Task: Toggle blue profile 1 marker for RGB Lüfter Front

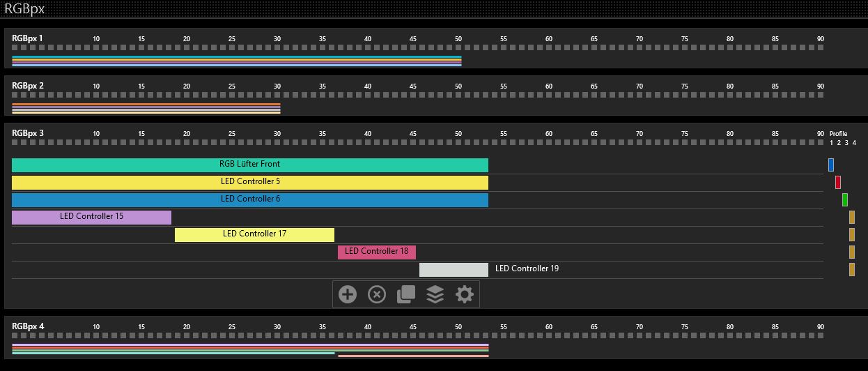Action: (x=831, y=165)
